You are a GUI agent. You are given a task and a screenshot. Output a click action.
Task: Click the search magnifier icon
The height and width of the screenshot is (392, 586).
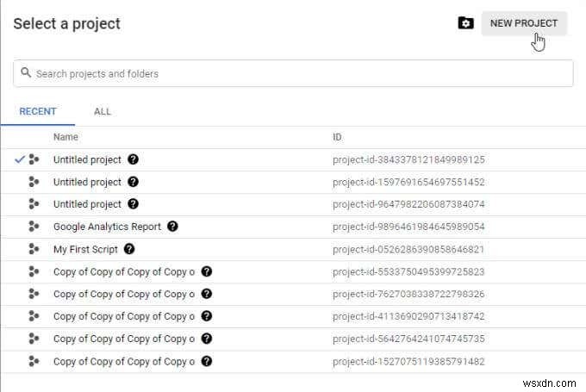[26, 73]
